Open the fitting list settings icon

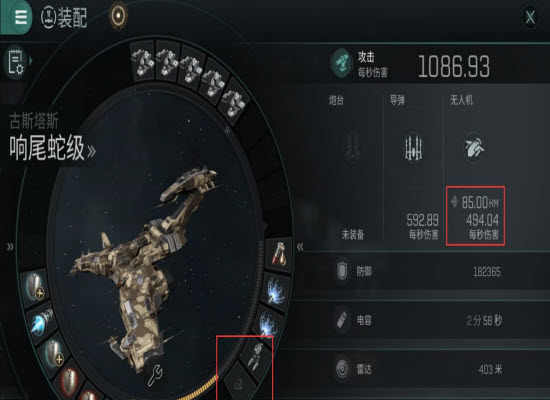[x=16, y=61]
